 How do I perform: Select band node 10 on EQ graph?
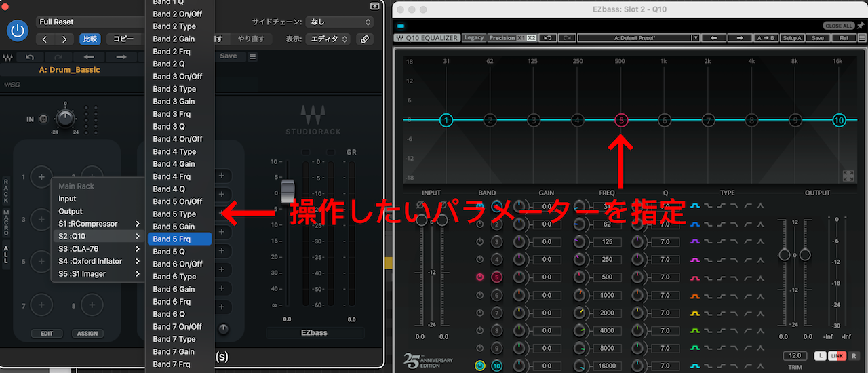pos(839,121)
